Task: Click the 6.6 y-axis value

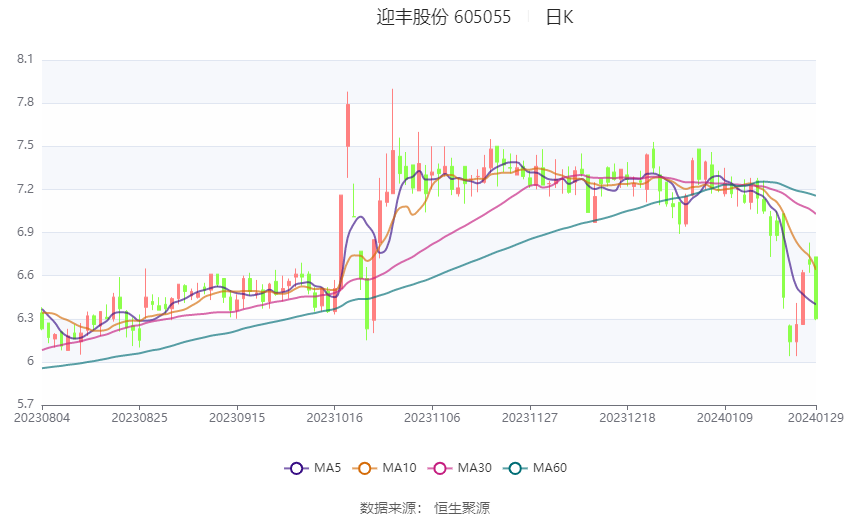Action: pyautogui.click(x=25, y=275)
